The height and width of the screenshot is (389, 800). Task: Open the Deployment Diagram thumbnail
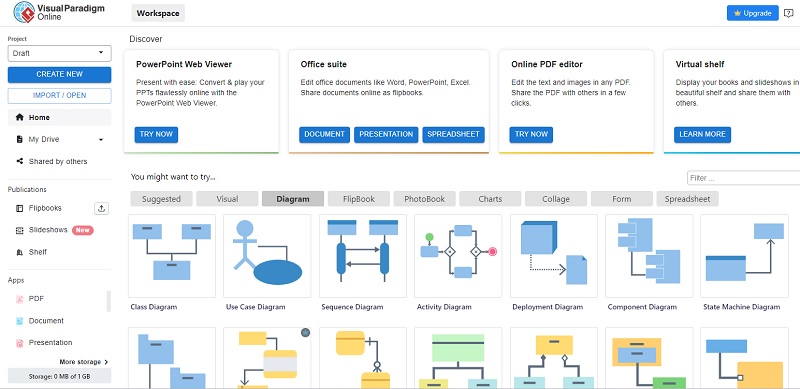point(554,256)
